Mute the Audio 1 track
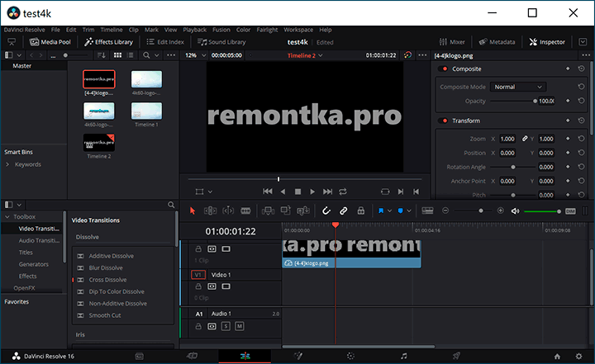The width and height of the screenshot is (595, 364). pyautogui.click(x=240, y=326)
